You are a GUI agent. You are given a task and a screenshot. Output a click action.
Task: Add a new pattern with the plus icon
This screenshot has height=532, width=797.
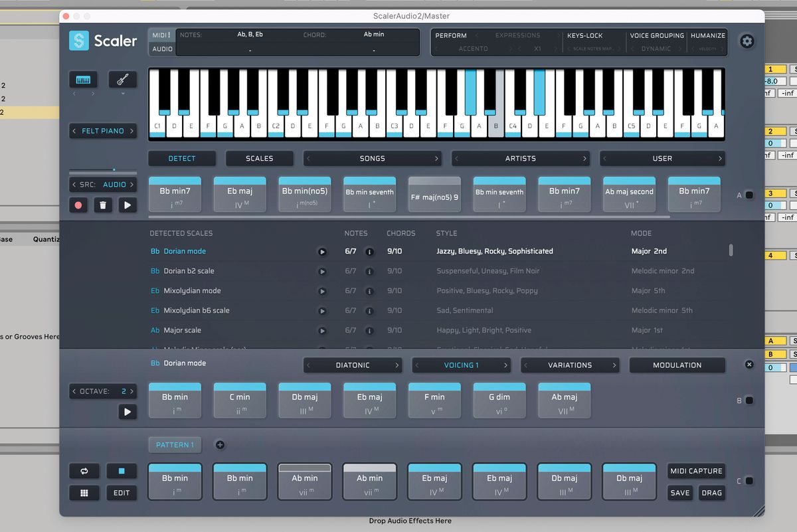click(220, 445)
